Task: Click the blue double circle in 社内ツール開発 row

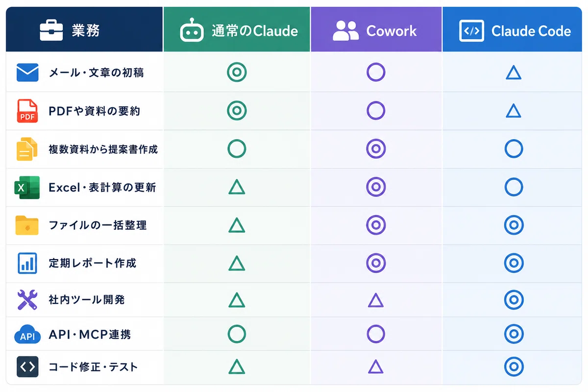Action: tap(514, 300)
